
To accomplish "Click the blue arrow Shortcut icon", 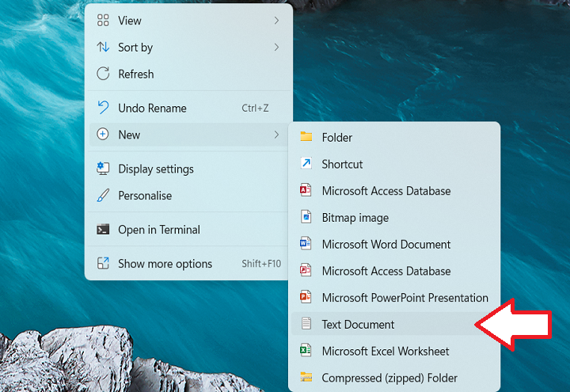I will pos(306,164).
